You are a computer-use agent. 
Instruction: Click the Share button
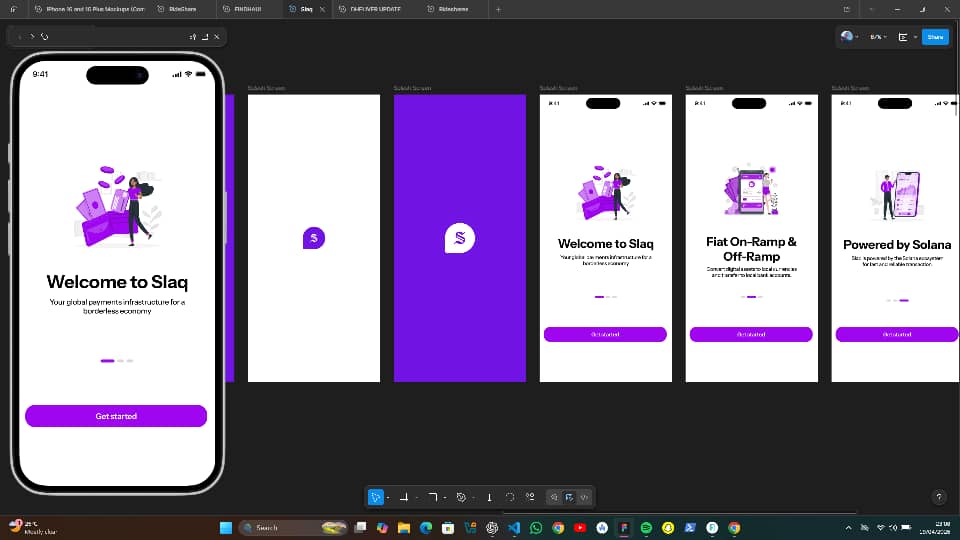pyautogui.click(x=935, y=37)
